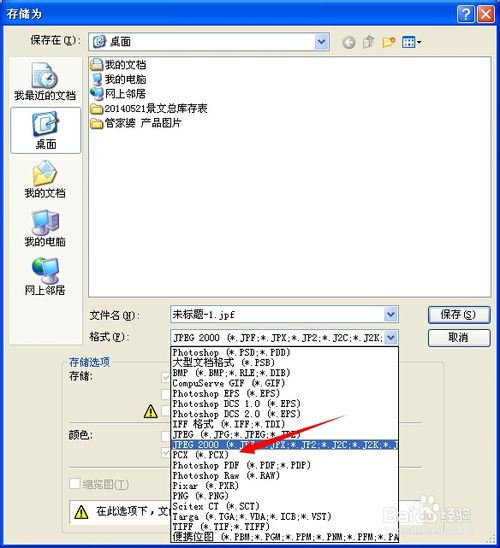Choose Targa (*.TGA) format
This screenshot has width=500, height=548.
pyautogui.click(x=284, y=517)
